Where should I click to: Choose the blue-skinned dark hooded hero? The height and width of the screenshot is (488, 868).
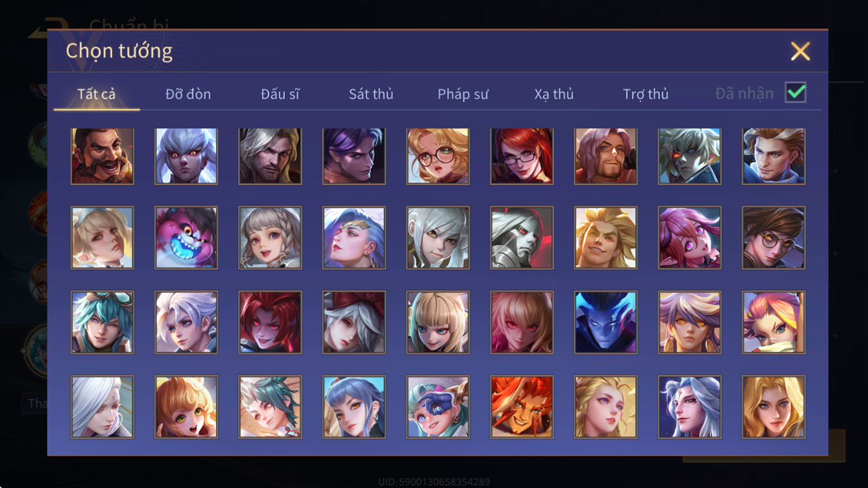pyautogui.click(x=606, y=322)
